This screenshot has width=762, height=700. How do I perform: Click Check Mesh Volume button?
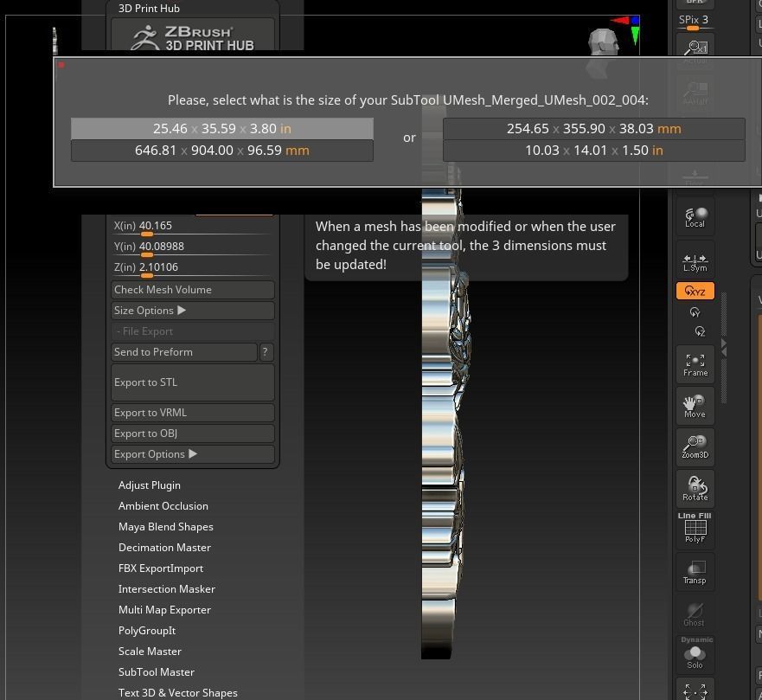pyautogui.click(x=192, y=290)
